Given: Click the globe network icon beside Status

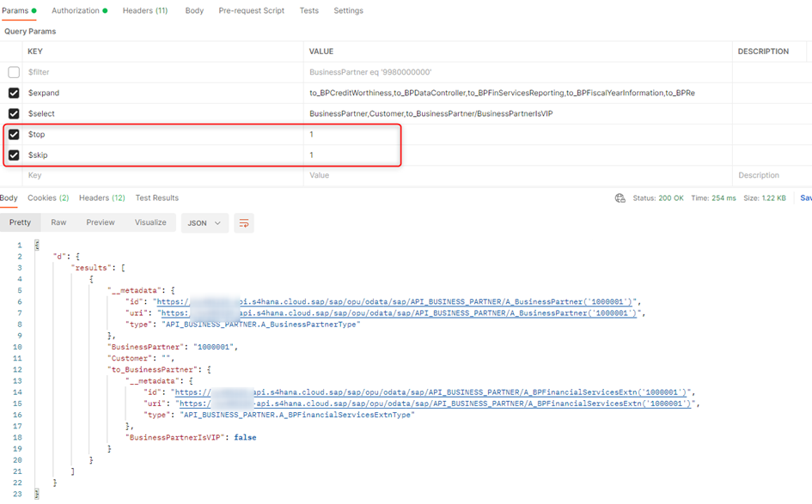Looking at the screenshot, I should coord(620,198).
